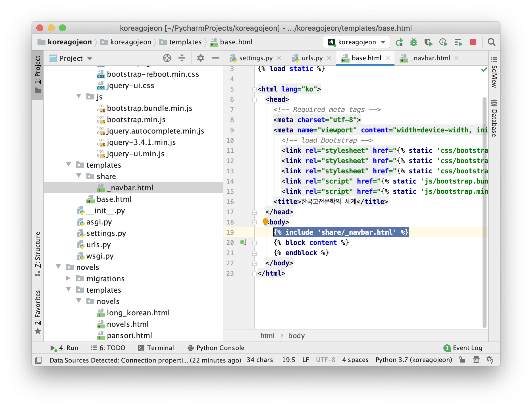Open the 4: Run tool window
The height and width of the screenshot is (408, 532).
point(64,348)
